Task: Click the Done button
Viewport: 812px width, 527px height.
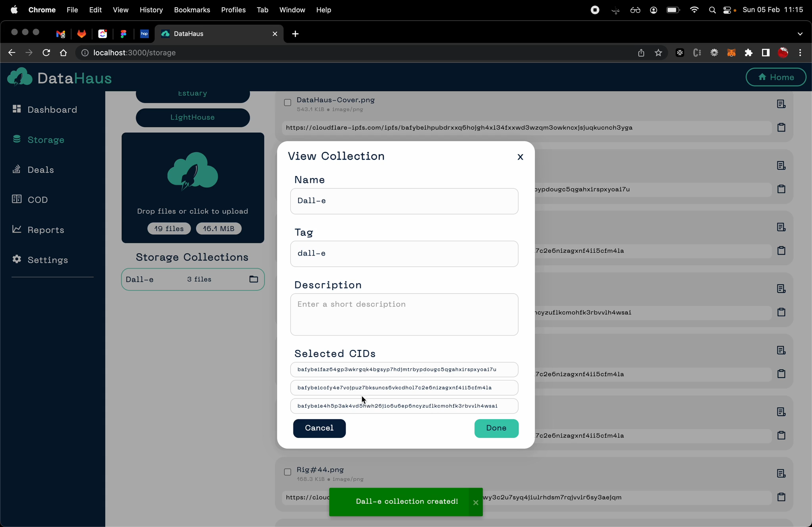Action: coord(496,428)
